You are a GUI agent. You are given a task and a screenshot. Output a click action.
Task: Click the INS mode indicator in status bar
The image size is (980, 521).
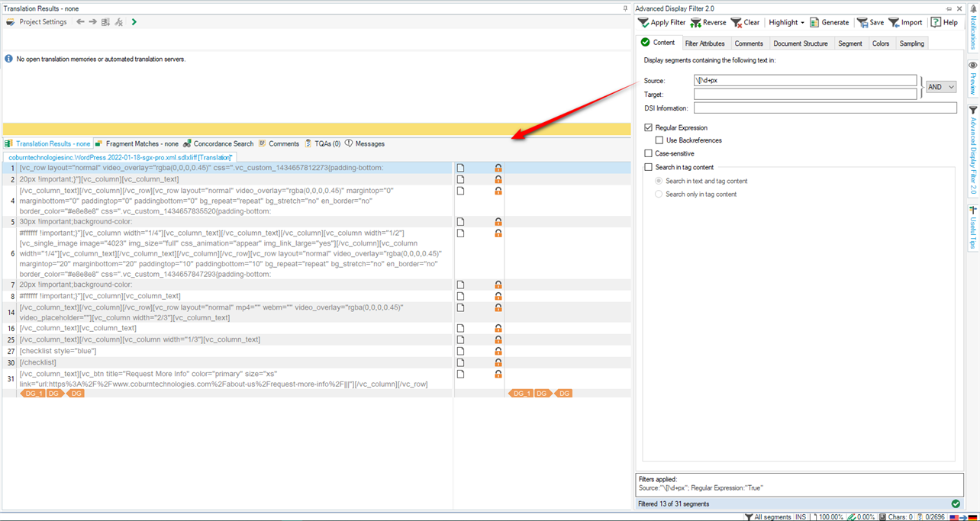(x=801, y=516)
